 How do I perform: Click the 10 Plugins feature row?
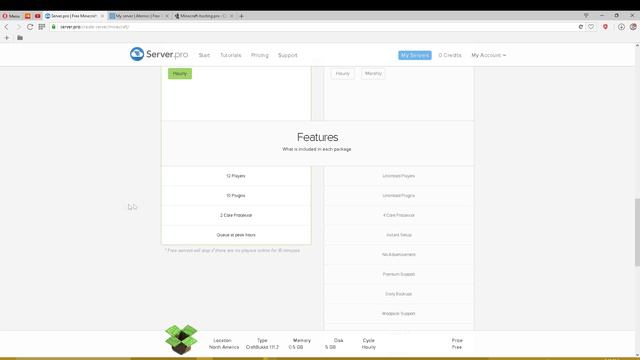pyautogui.click(x=236, y=196)
